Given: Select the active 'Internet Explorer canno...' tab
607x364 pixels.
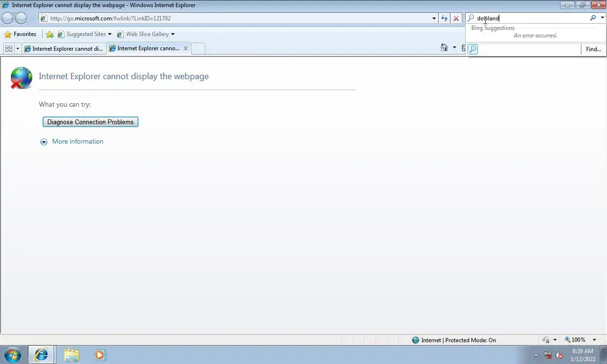Looking at the screenshot, I should [145, 48].
